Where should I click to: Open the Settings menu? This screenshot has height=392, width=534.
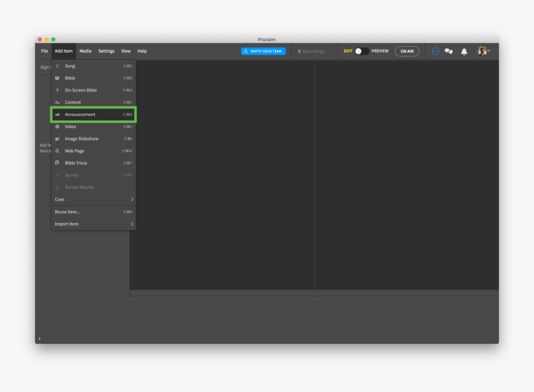106,51
